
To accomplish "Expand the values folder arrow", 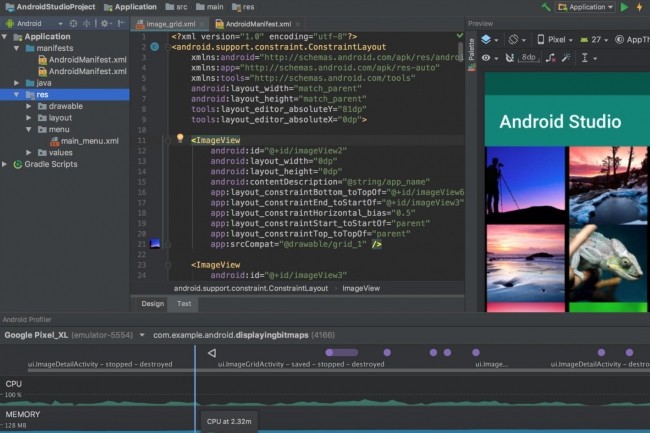I will (29, 152).
